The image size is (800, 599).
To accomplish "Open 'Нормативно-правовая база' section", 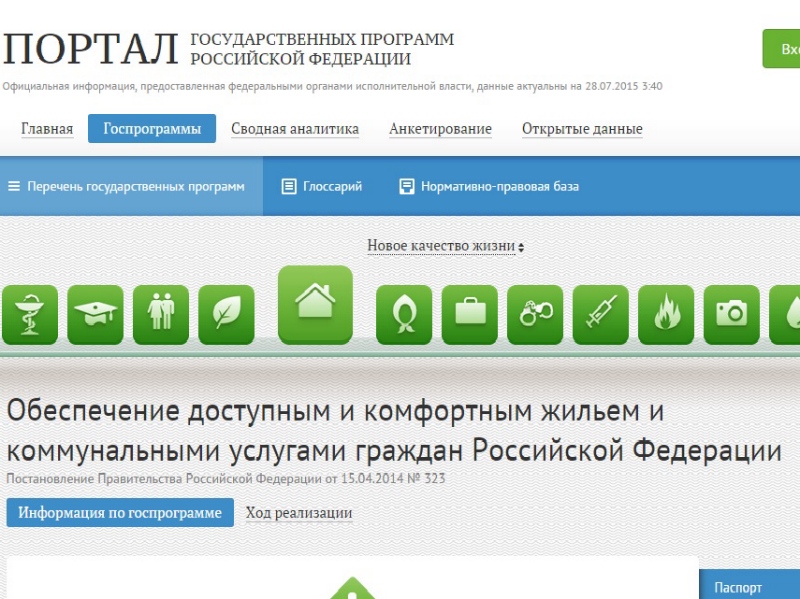I will pyautogui.click(x=489, y=186).
